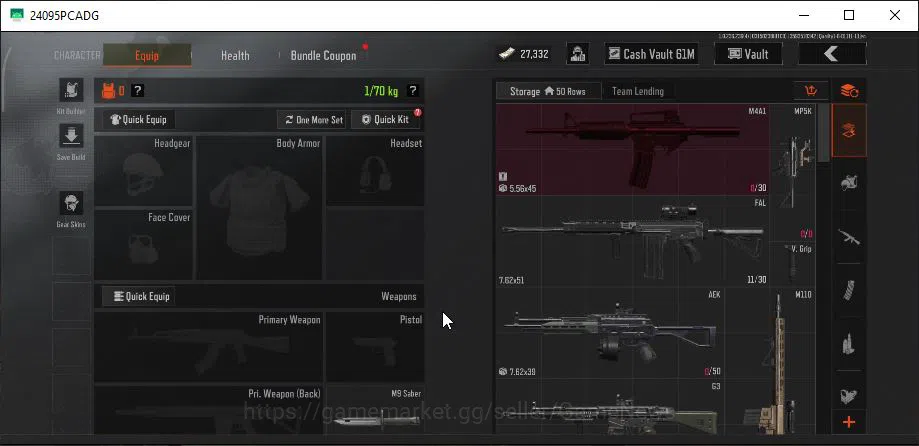The image size is (919, 446).
Task: Open Cash Vault 61M
Action: tap(651, 54)
